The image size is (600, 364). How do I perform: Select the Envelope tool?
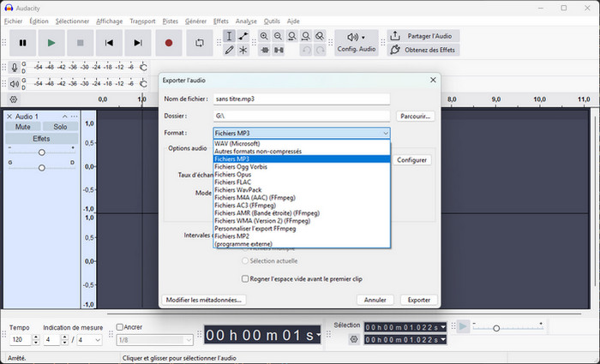click(243, 36)
